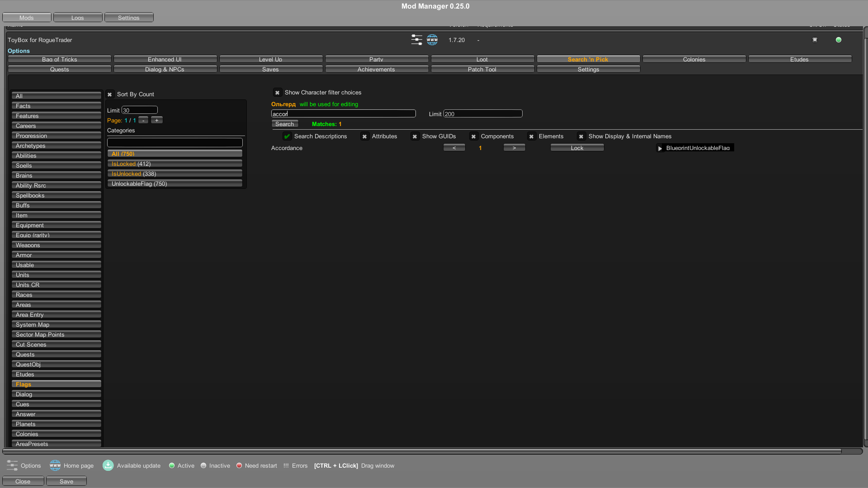Uncheck Search Descriptions option

click(287, 136)
